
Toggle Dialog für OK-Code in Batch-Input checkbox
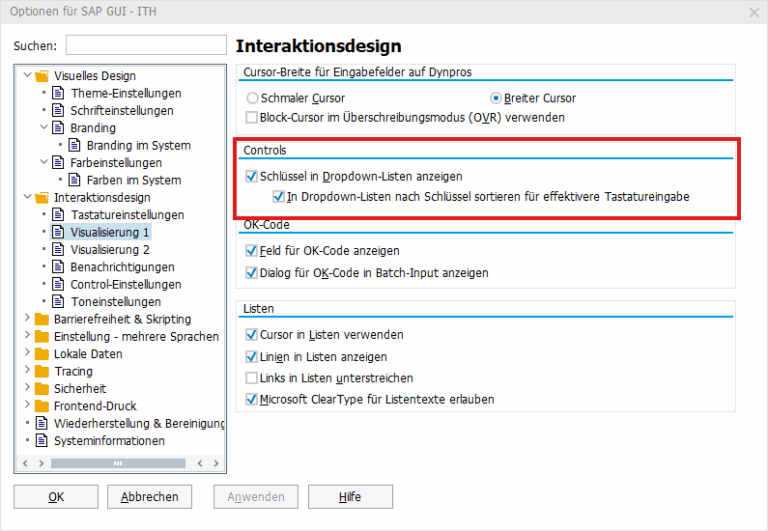click(252, 273)
